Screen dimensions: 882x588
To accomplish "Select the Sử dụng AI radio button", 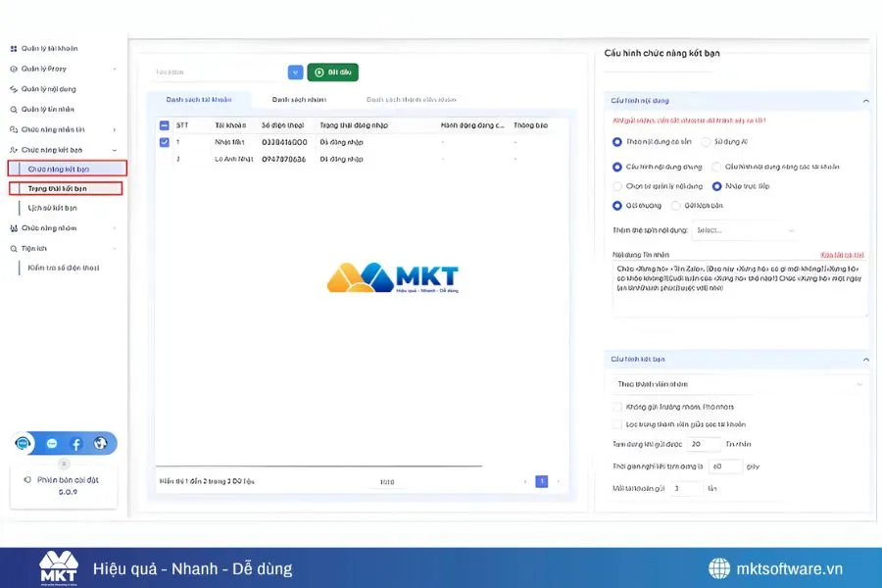I will click(705, 141).
